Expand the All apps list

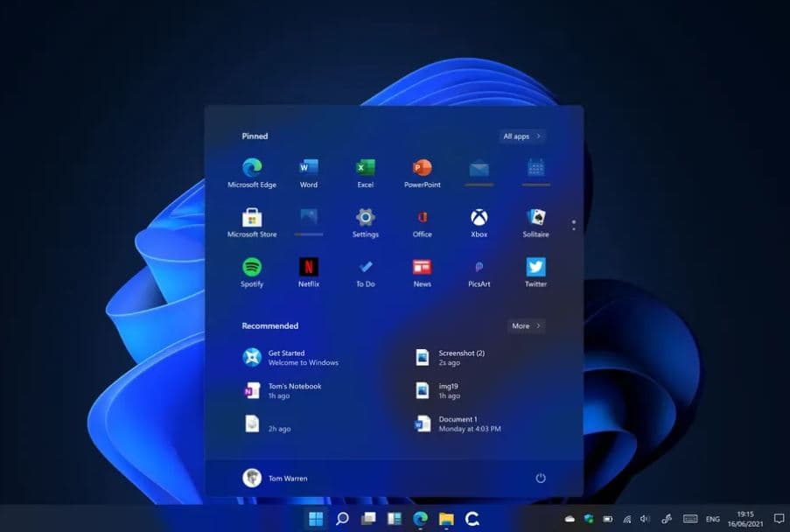(x=522, y=136)
